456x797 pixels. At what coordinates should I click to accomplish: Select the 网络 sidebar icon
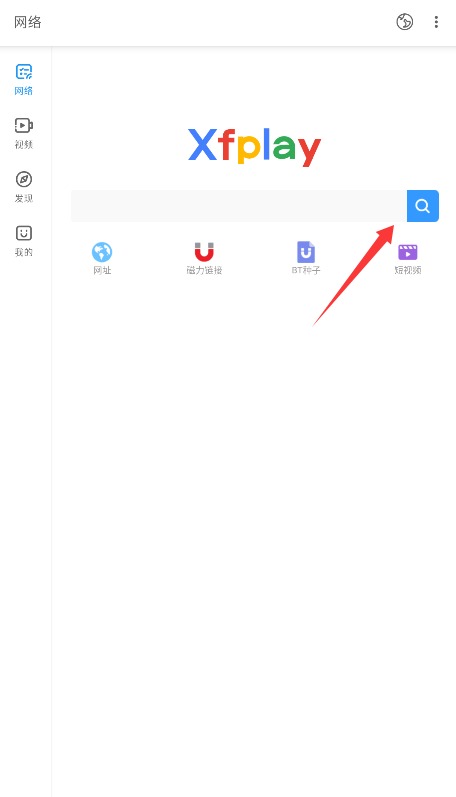24,72
